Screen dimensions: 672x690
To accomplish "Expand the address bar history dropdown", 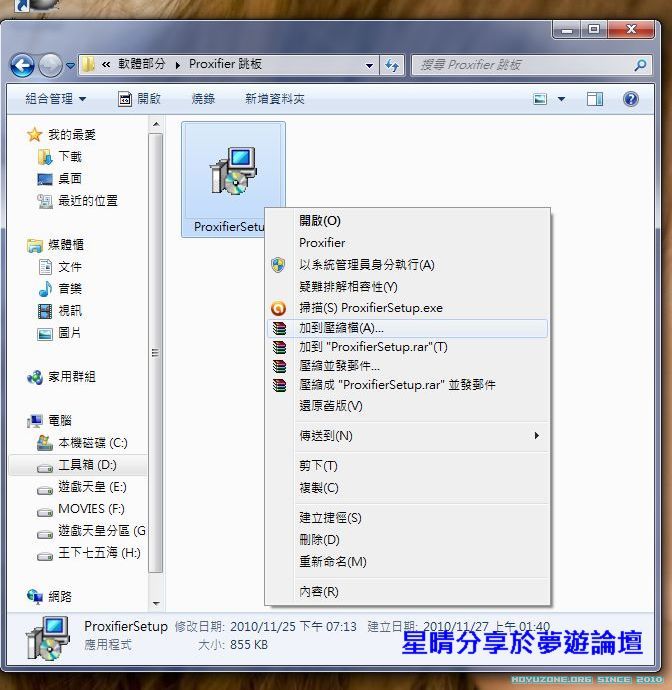I will [369, 66].
